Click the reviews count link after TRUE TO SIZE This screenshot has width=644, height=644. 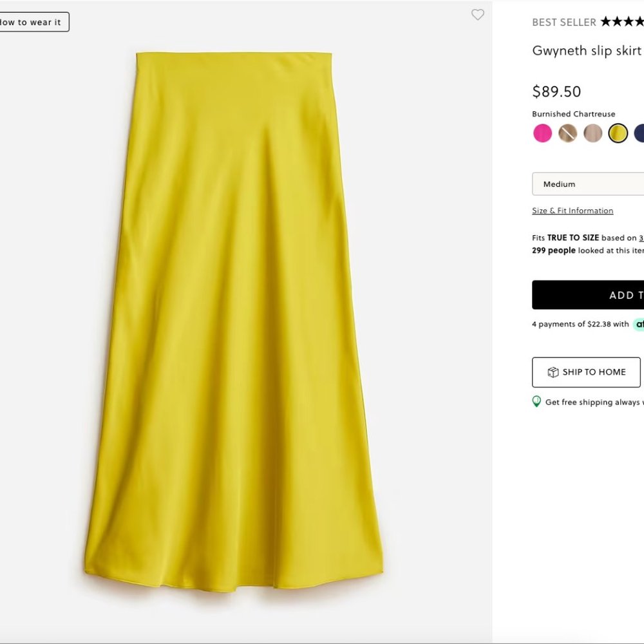coord(641,237)
